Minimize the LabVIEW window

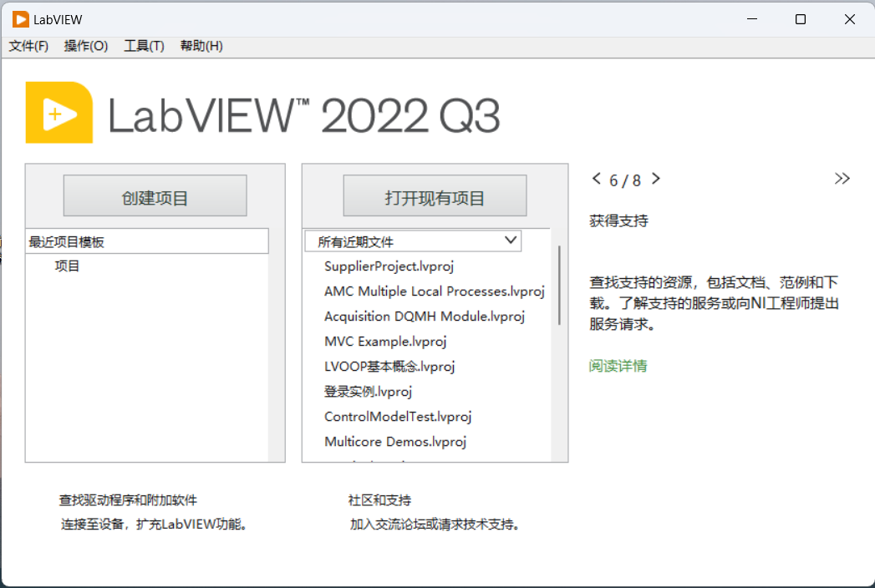coord(752,19)
